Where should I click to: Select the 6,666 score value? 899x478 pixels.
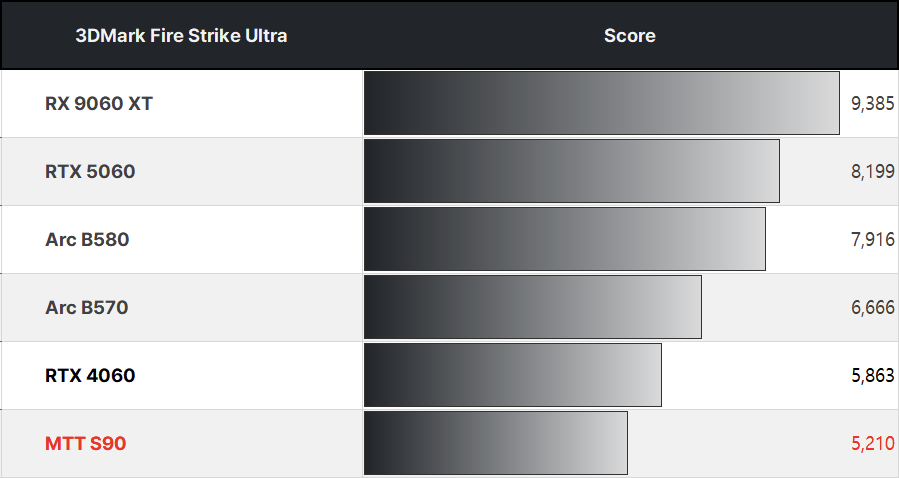pos(873,307)
